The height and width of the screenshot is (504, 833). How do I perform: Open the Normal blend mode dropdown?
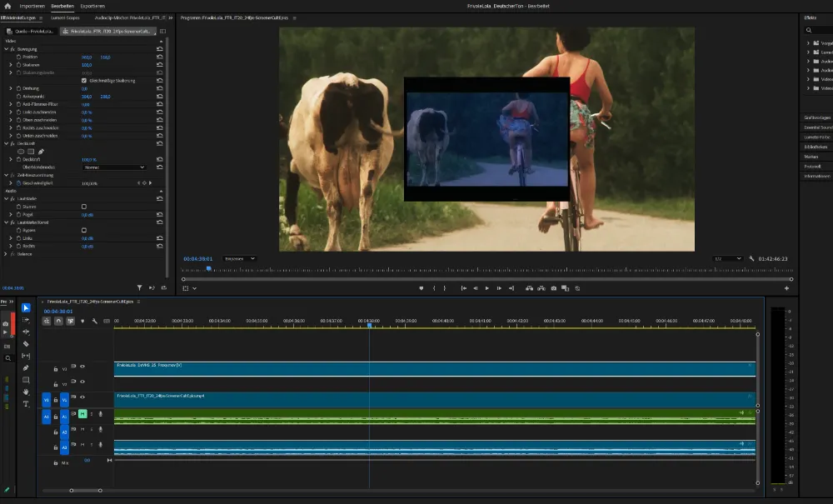[x=113, y=167]
